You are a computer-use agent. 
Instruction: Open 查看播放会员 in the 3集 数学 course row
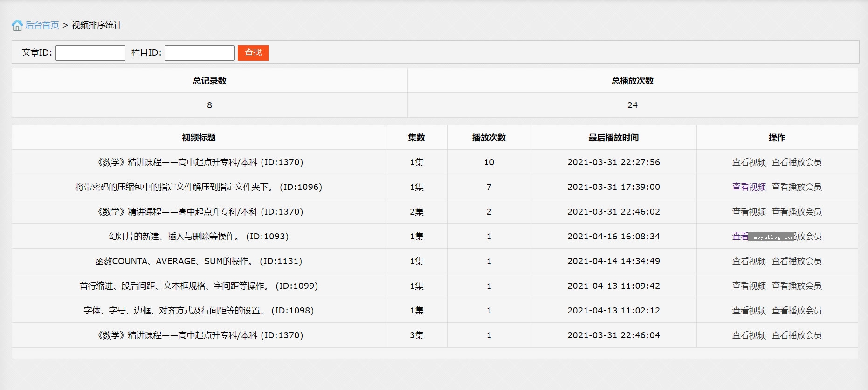tap(796, 335)
